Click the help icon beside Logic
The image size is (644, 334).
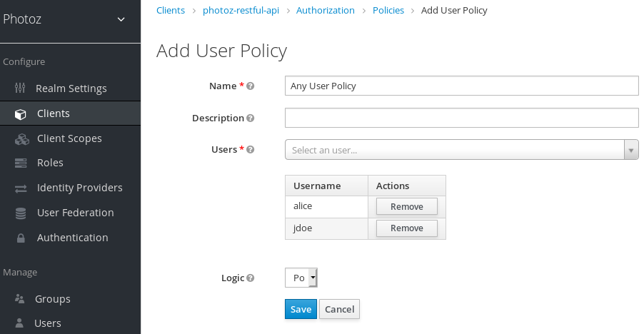[251, 278]
